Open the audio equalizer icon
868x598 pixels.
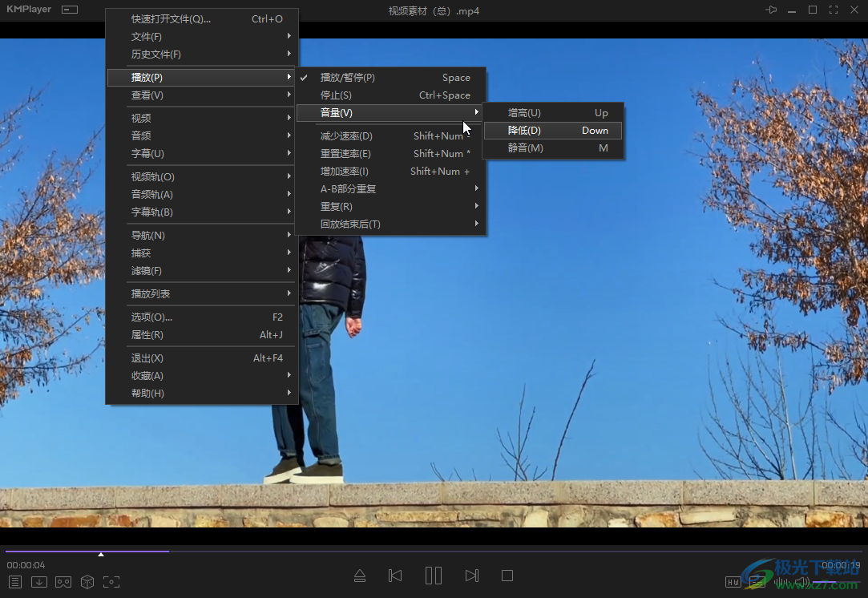[x=781, y=582]
